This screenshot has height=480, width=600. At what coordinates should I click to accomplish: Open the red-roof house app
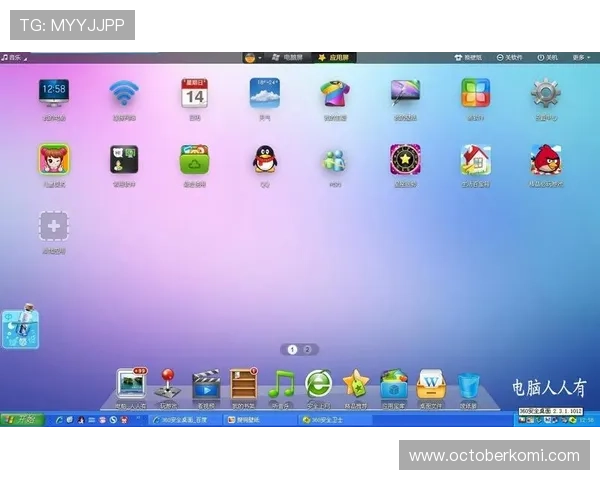(475, 159)
